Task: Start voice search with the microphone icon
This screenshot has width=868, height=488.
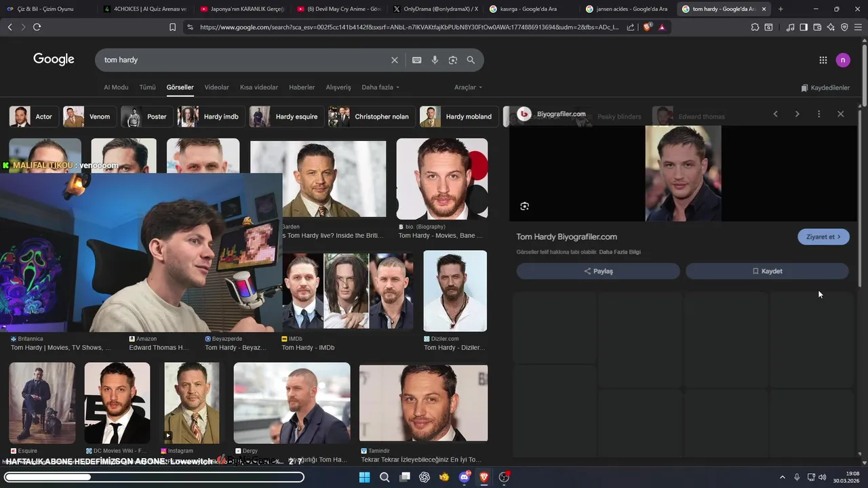Action: point(435,60)
